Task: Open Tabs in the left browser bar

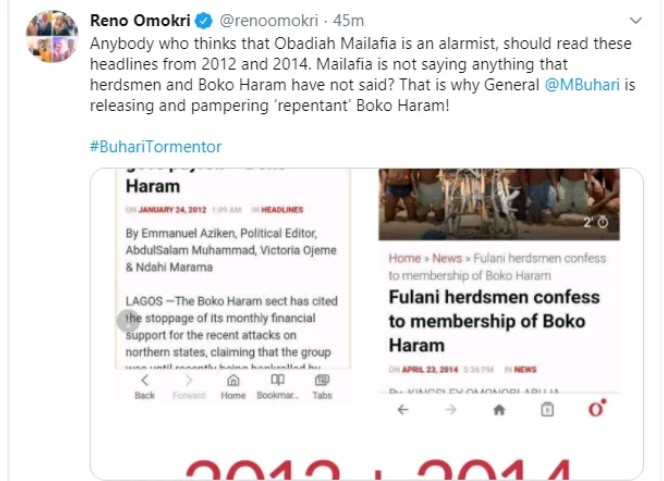Action: [322, 386]
